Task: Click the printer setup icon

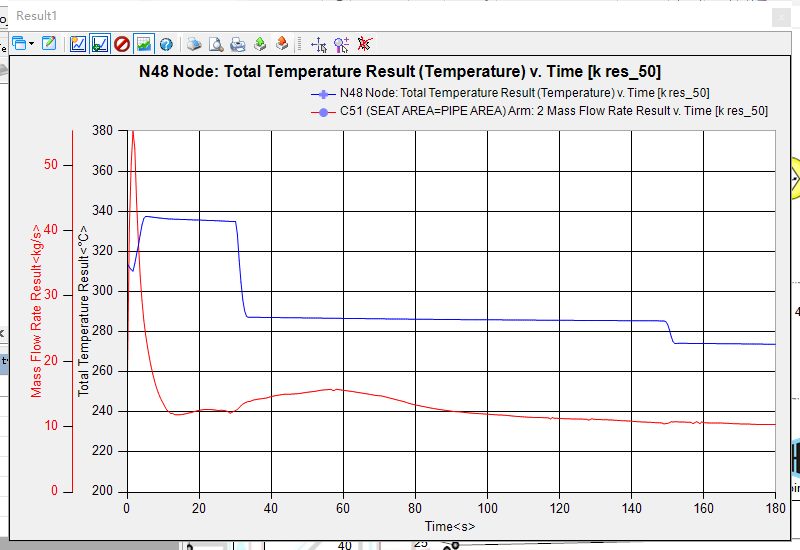Action: [238, 44]
